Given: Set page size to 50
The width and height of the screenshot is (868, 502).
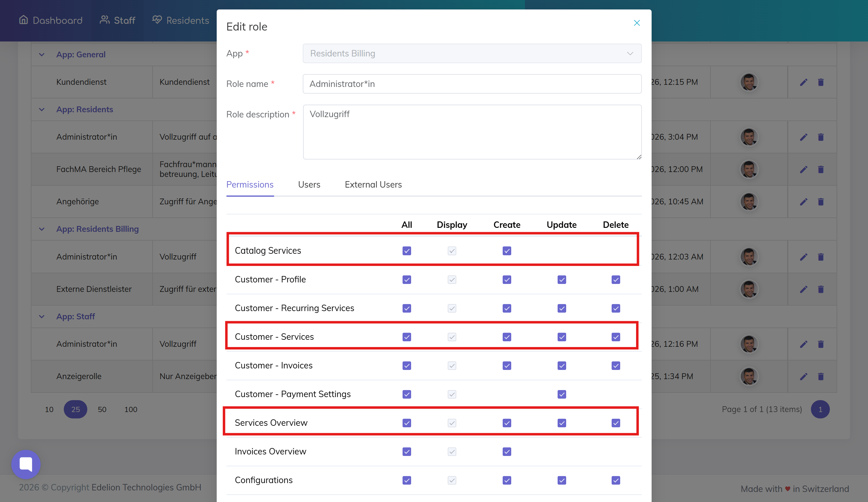Looking at the screenshot, I should click(x=102, y=409).
